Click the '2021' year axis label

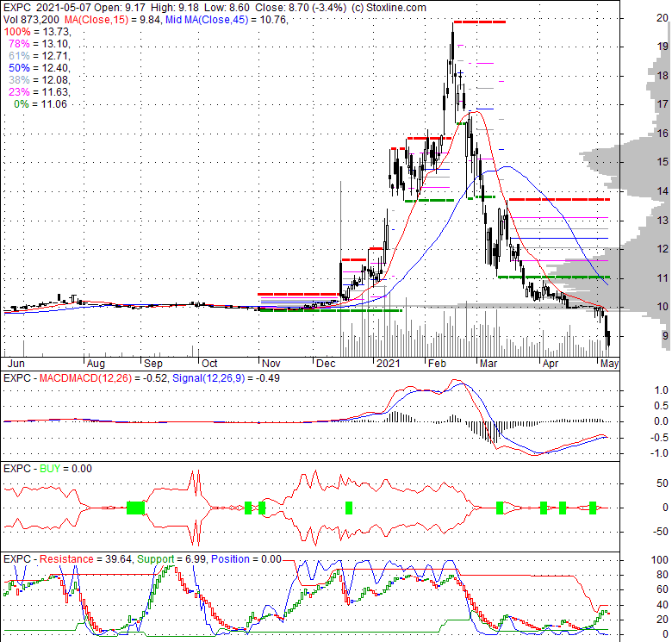388,364
